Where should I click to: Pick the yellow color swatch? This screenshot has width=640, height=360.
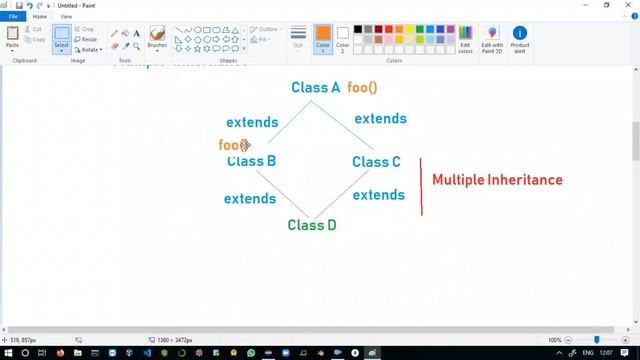point(409,29)
